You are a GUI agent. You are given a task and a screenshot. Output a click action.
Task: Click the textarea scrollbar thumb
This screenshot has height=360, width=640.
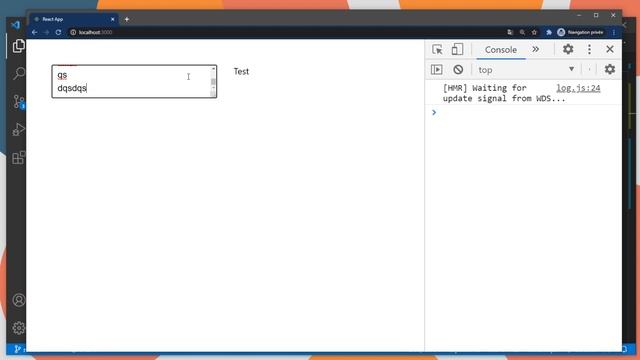coord(213,82)
